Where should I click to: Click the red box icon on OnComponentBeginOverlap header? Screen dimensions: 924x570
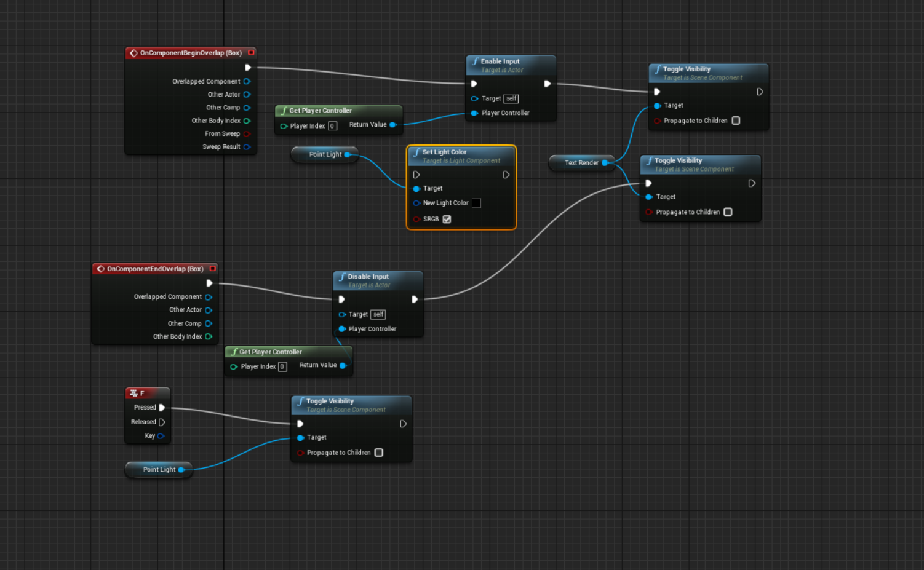[x=251, y=52]
